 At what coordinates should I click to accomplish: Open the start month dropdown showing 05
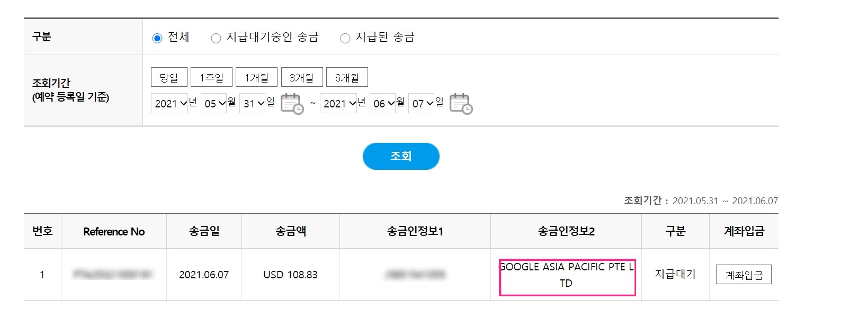coord(213,104)
